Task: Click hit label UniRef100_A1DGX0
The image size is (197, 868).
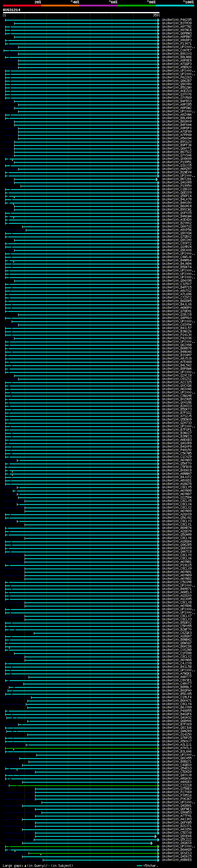Action: [176, 596]
